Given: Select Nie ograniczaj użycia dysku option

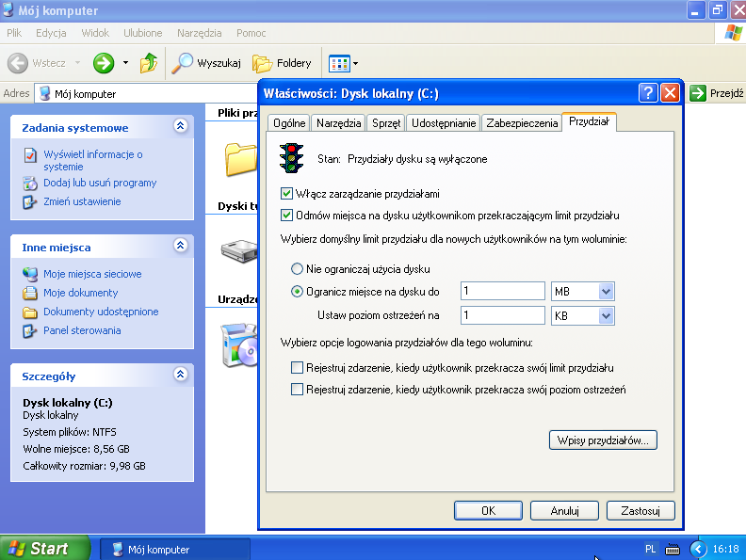Looking at the screenshot, I should [x=298, y=269].
